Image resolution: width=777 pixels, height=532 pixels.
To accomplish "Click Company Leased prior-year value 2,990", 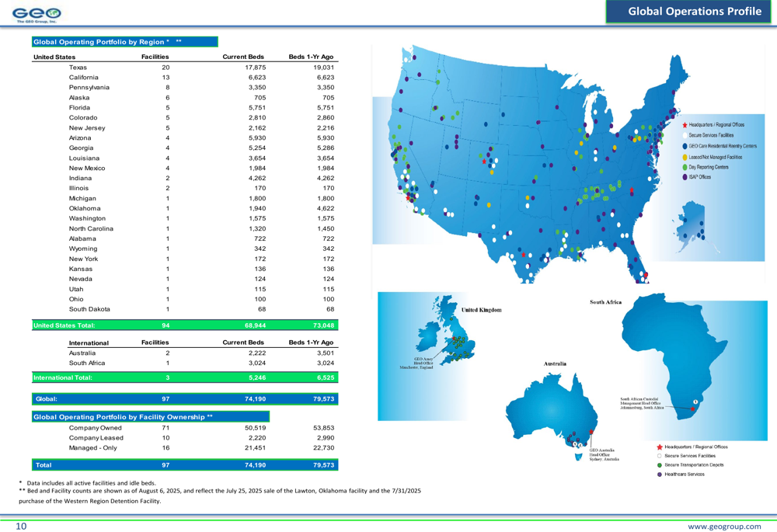I will [x=326, y=438].
